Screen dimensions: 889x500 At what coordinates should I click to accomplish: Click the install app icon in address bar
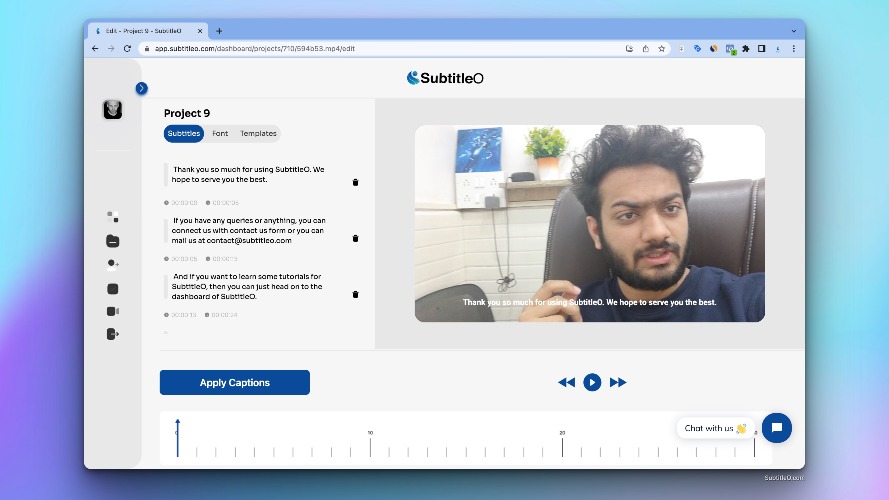(629, 49)
